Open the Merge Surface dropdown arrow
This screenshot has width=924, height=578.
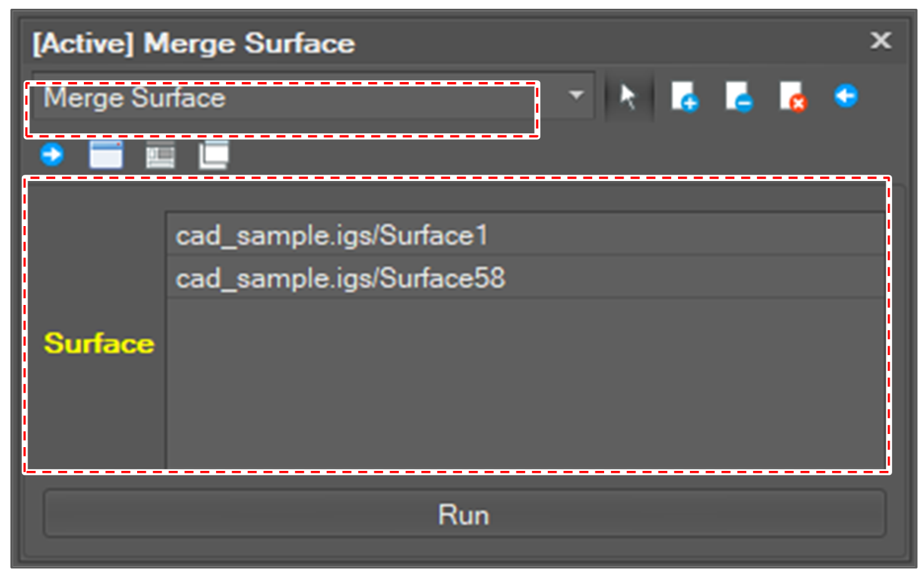pyautogui.click(x=576, y=96)
